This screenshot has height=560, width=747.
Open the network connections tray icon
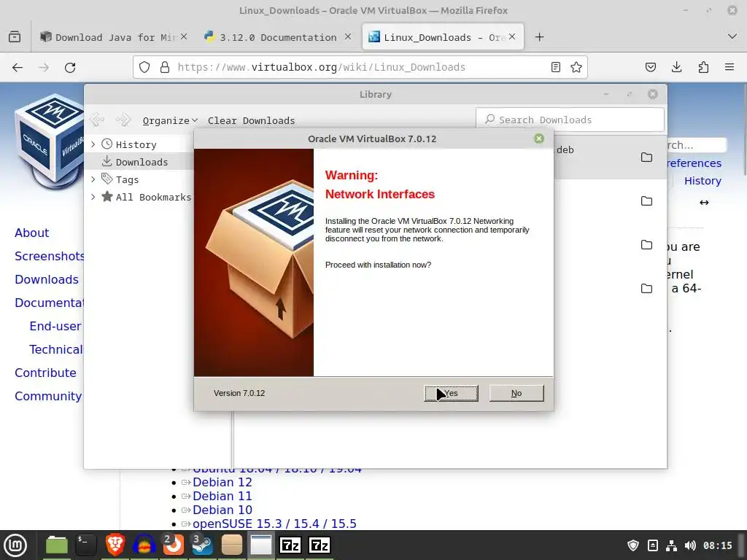pyautogui.click(x=671, y=545)
